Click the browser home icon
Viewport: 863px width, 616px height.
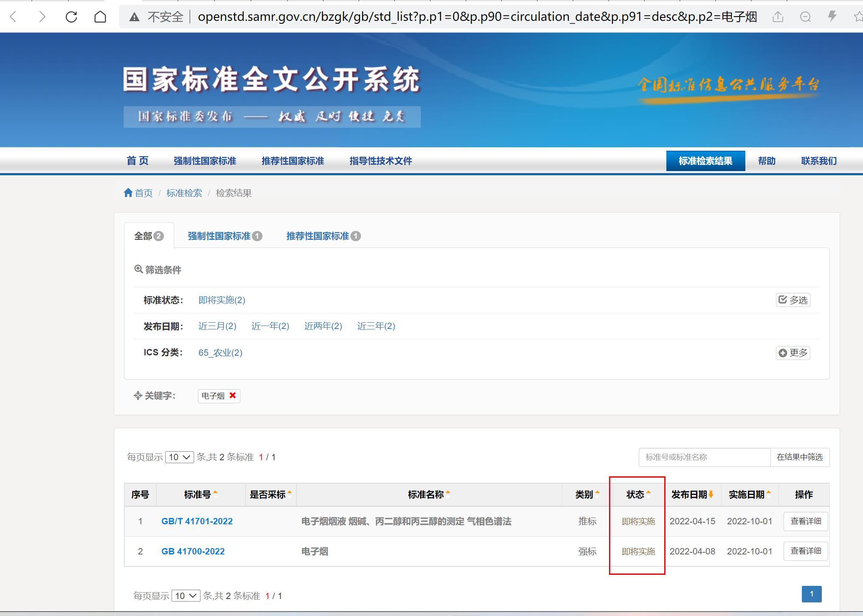coord(100,17)
